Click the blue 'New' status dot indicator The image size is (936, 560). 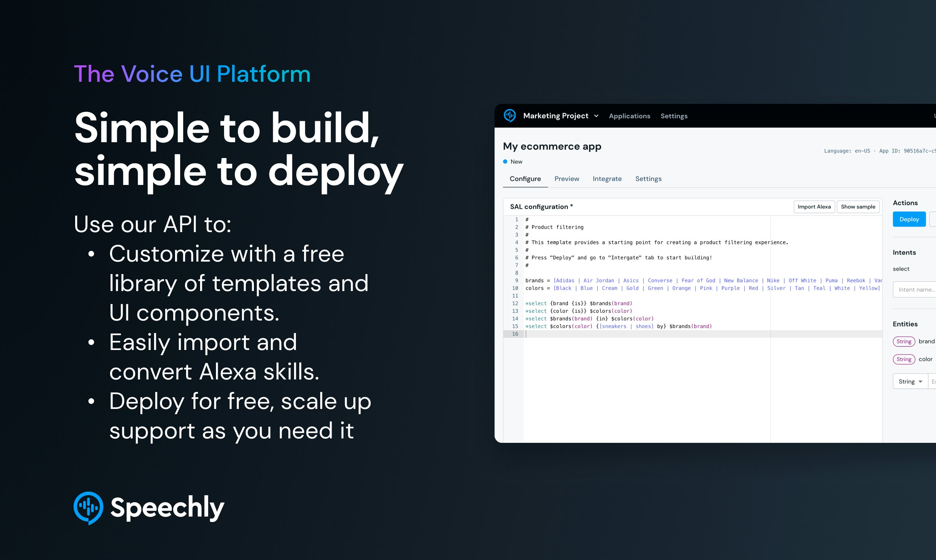[x=505, y=161]
